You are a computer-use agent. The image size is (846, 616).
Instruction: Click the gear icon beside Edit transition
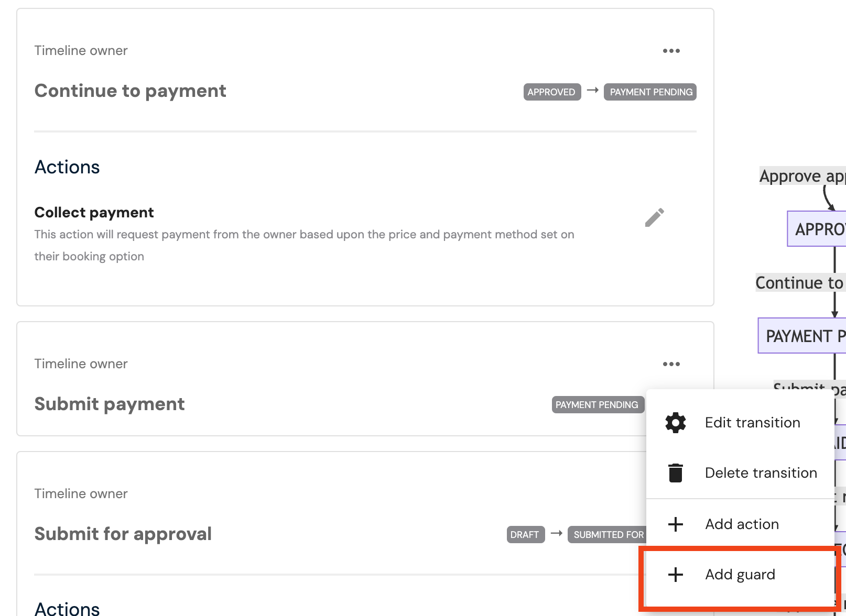tap(676, 422)
